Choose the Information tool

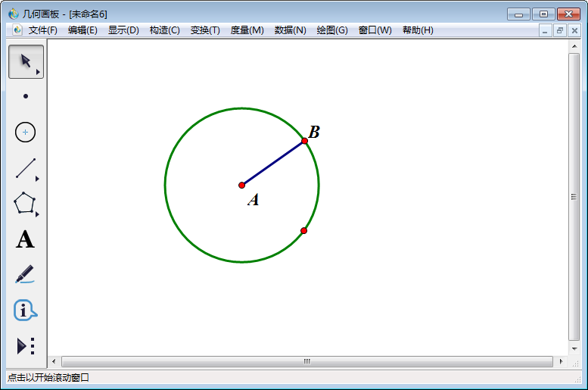(x=26, y=310)
